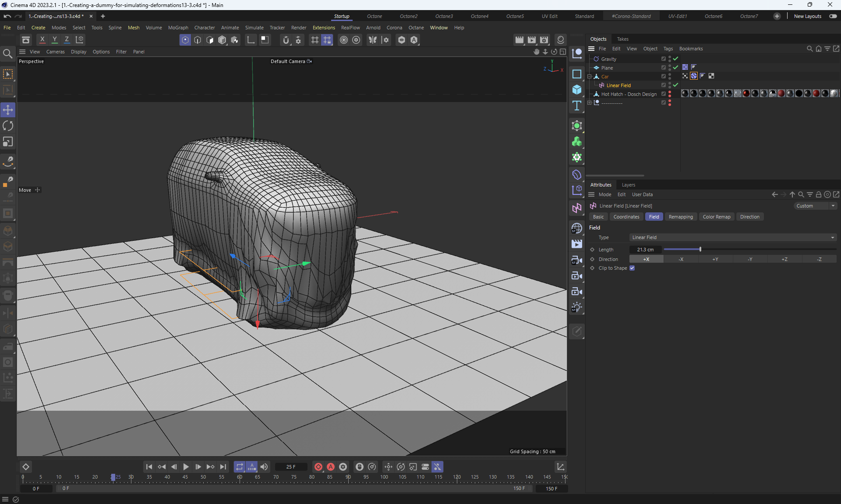Open the Simulate menu

click(254, 28)
